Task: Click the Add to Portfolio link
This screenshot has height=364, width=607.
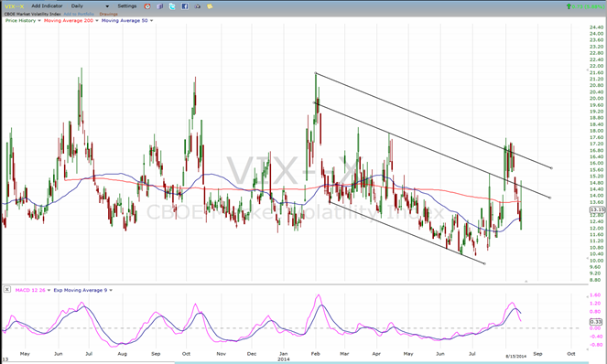Action: coord(79,14)
